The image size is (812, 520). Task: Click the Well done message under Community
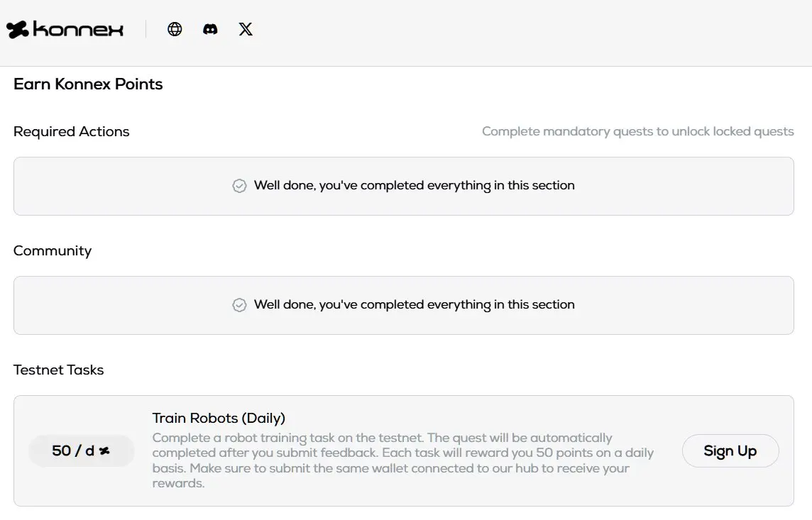414,305
